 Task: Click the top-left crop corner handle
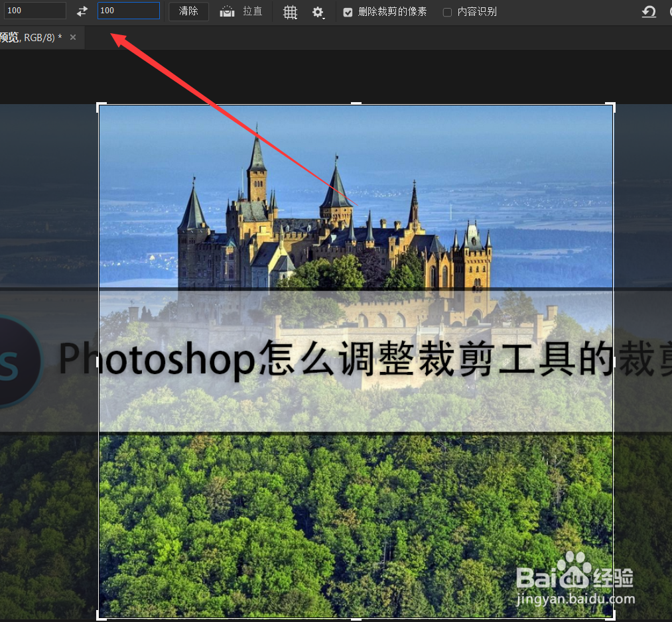click(x=100, y=105)
